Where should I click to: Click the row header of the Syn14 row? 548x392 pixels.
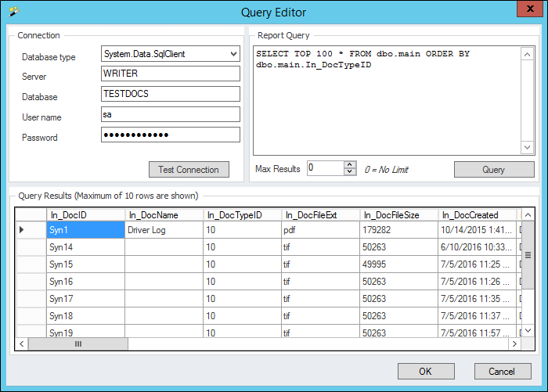point(31,247)
